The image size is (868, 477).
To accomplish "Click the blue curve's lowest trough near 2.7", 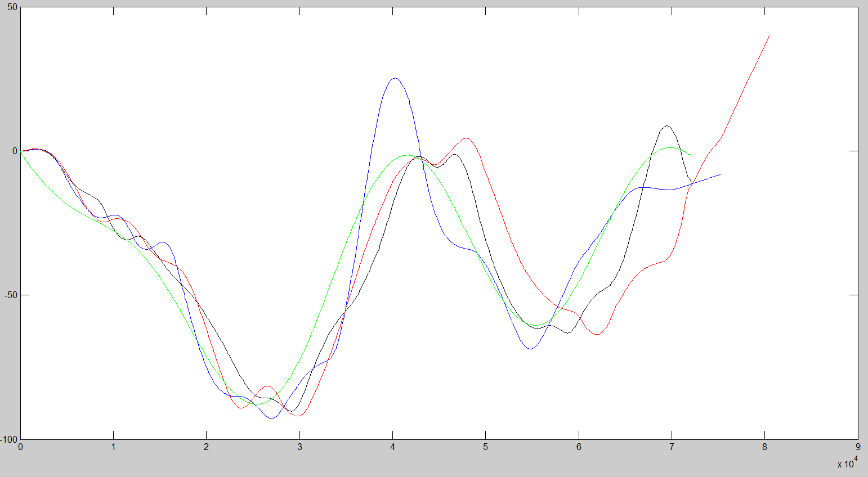I will [x=272, y=418].
